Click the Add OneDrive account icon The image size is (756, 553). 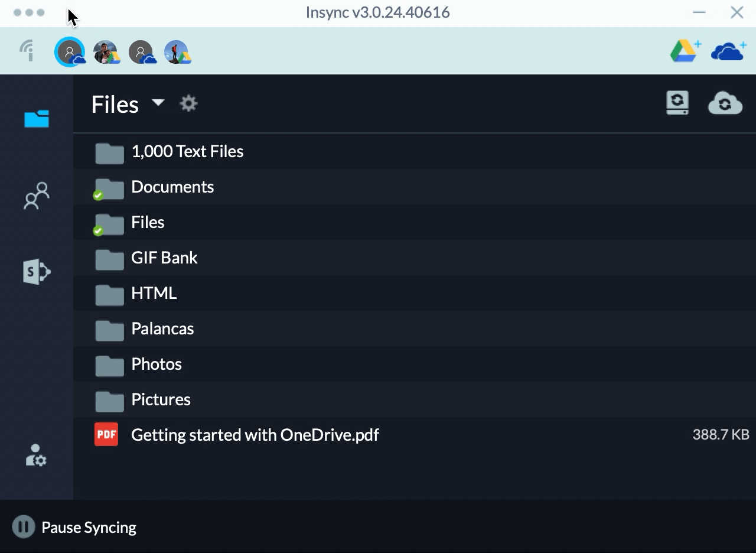point(729,51)
